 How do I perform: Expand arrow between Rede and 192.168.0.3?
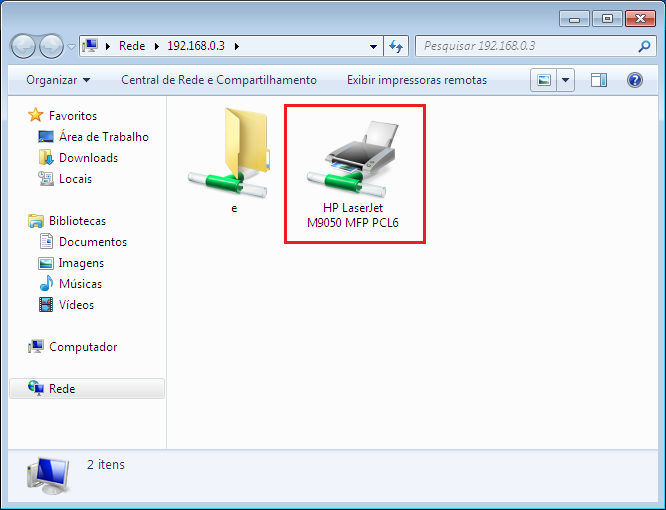tap(157, 46)
